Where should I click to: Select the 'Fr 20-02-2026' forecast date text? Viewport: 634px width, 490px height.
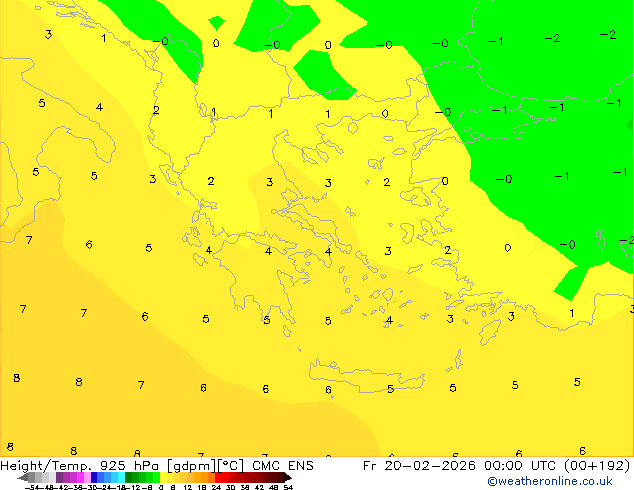click(419, 466)
